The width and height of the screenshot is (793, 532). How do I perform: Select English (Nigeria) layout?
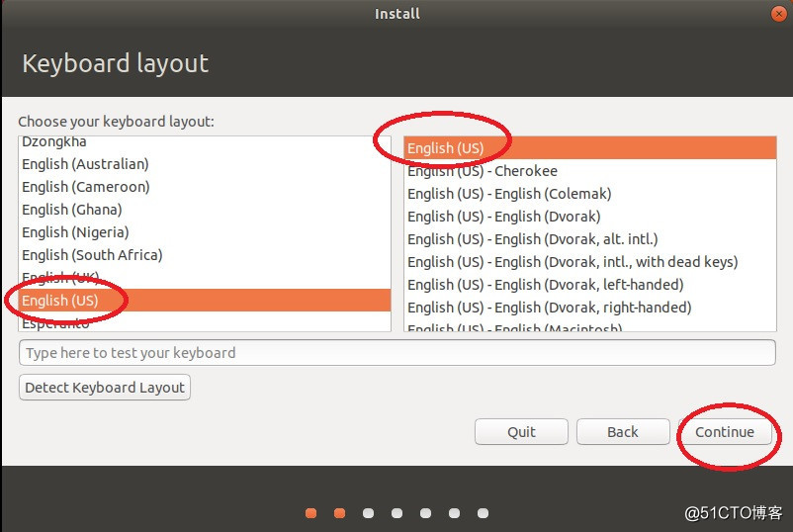205,232
